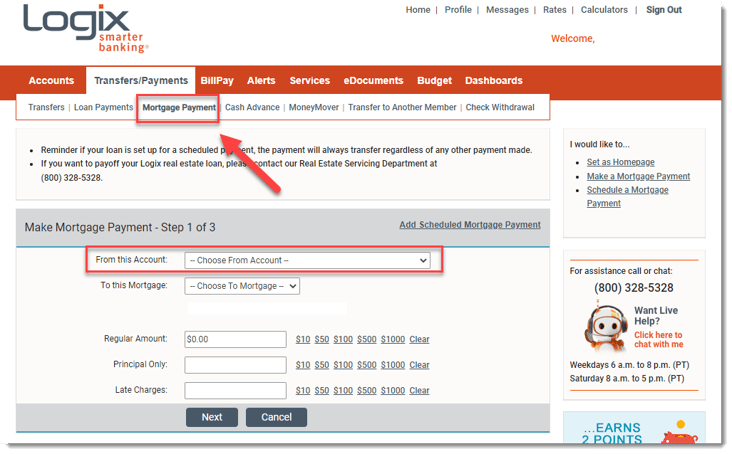The height and width of the screenshot is (454, 732).
Task: Add $500 to Late Charges
Action: [x=367, y=391]
